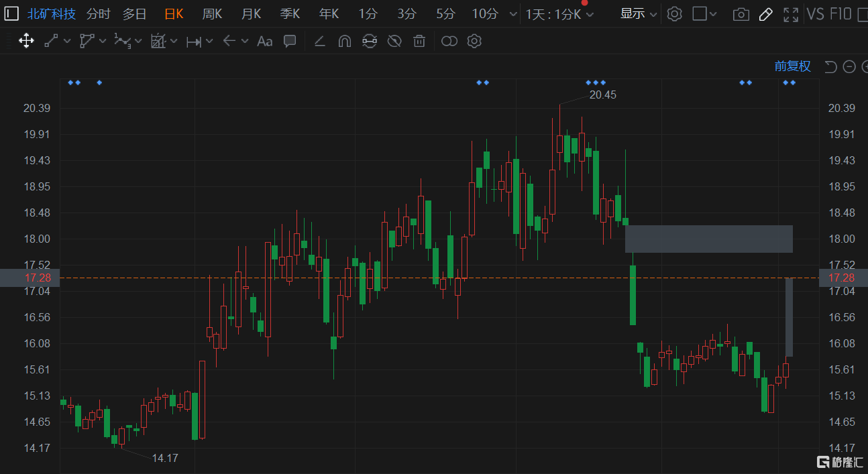Select the trend line drawing tool
This screenshot has height=474, width=868.
[52, 42]
